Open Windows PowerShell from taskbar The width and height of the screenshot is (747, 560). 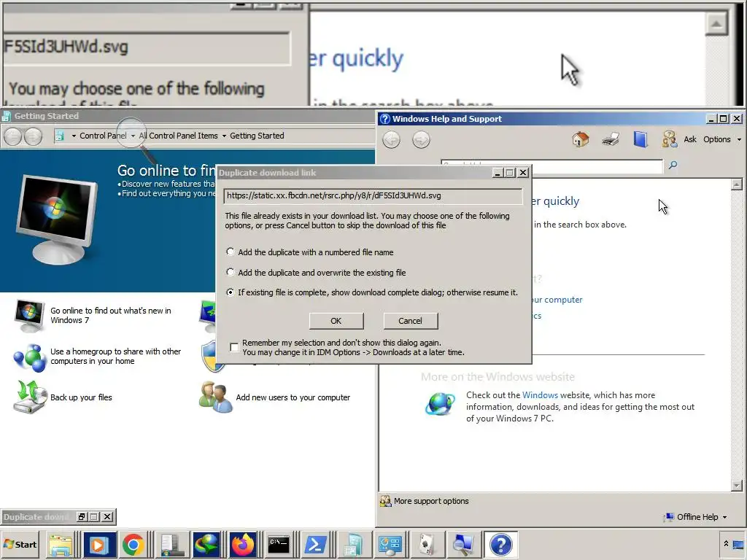(x=315, y=545)
